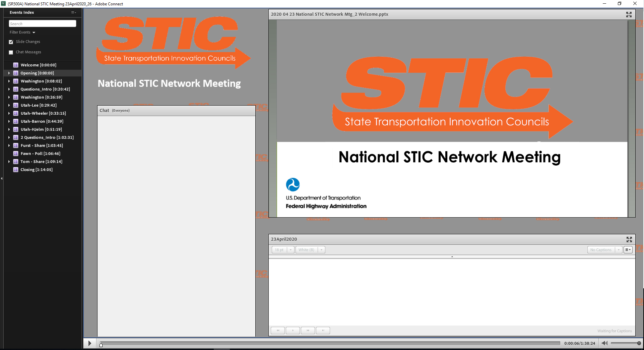Click slide icon for Closing [1:14:05]
The height and width of the screenshot is (350, 644).
[x=16, y=169]
